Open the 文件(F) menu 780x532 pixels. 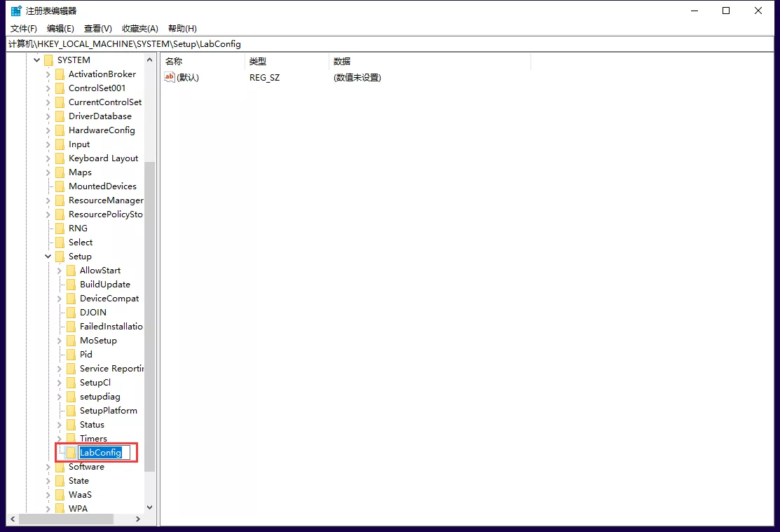click(23, 29)
